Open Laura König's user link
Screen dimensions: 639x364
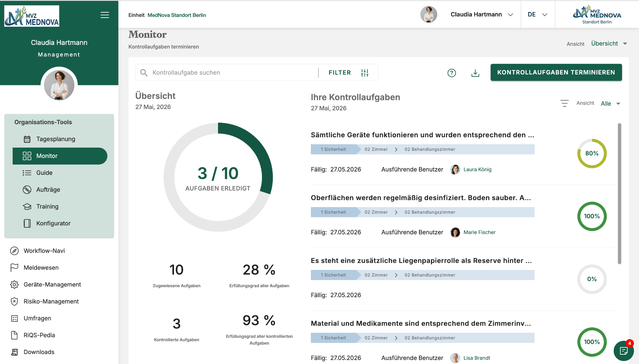pyautogui.click(x=477, y=170)
